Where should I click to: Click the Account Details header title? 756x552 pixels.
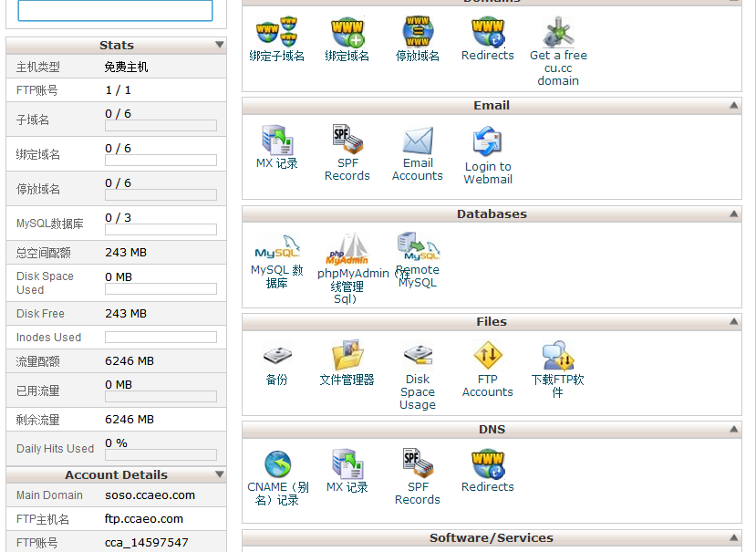click(x=116, y=474)
